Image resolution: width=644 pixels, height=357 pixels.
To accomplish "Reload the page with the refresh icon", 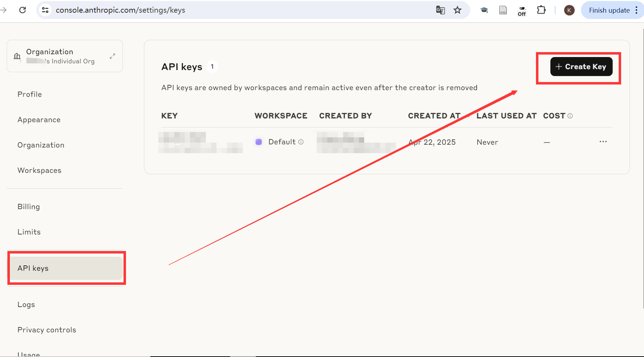I will (23, 10).
